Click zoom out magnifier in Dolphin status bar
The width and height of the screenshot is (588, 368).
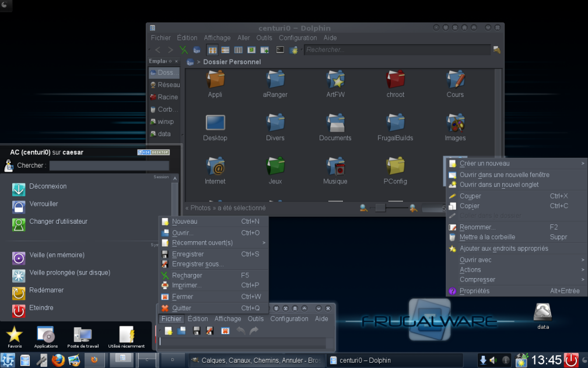363,208
